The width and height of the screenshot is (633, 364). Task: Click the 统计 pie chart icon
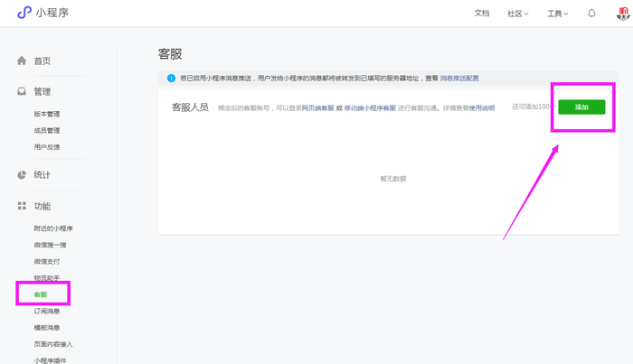coord(22,174)
